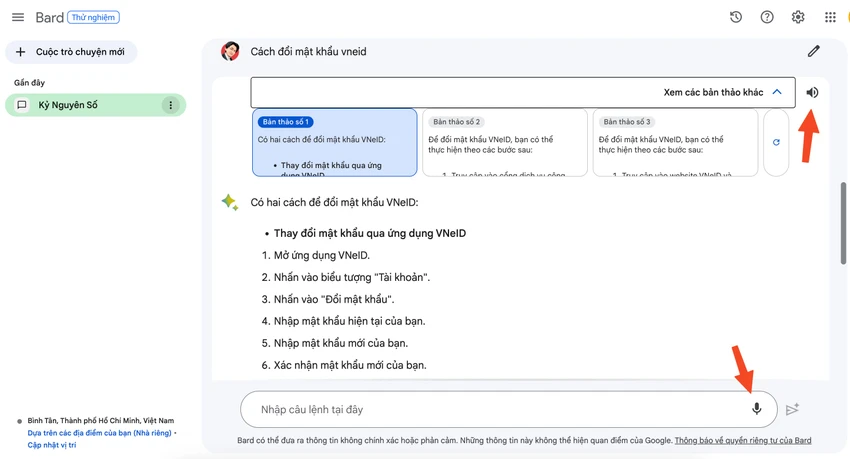
Task: Click the user profile avatar
Action: (x=230, y=51)
